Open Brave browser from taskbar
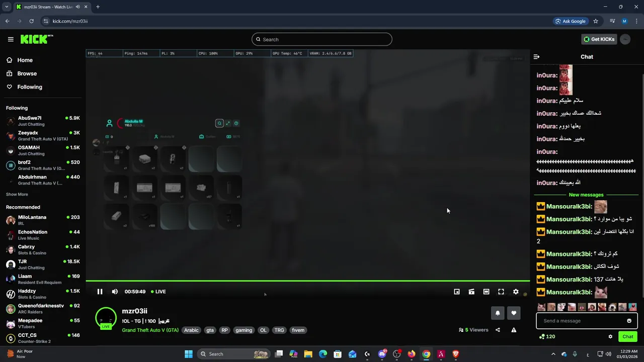 point(456,354)
